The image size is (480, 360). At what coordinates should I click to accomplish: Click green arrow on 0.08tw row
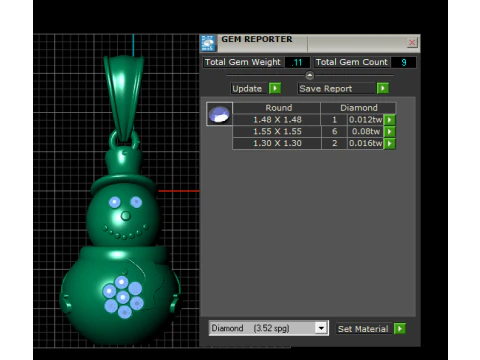tap(389, 131)
